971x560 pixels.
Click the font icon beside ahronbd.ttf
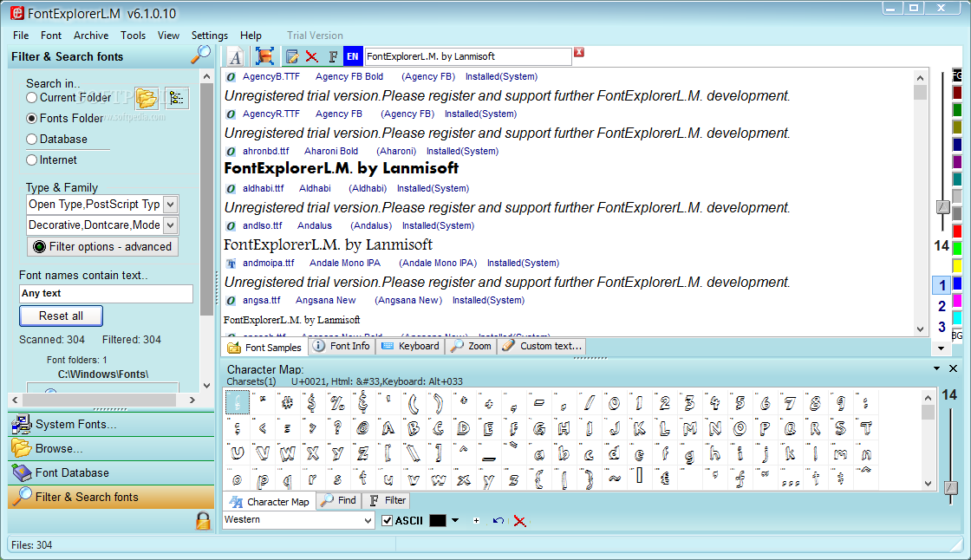click(231, 152)
